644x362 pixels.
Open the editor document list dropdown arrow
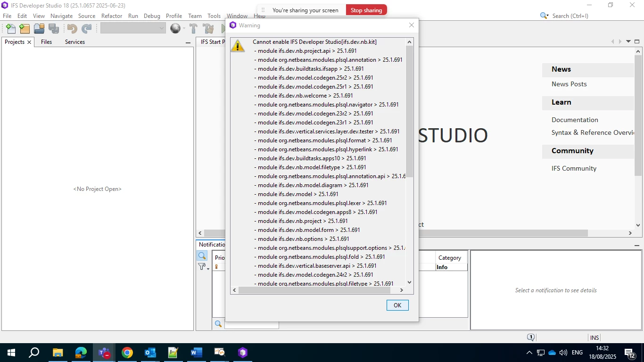click(628, 41)
